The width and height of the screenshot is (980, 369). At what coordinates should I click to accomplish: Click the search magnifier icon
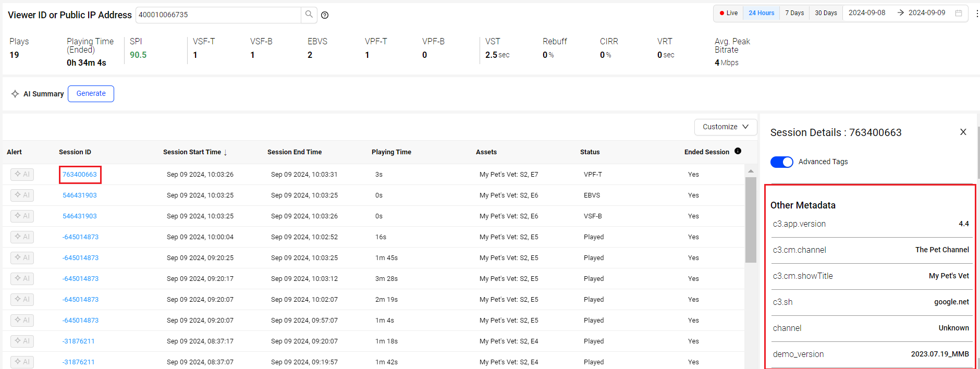(x=309, y=15)
